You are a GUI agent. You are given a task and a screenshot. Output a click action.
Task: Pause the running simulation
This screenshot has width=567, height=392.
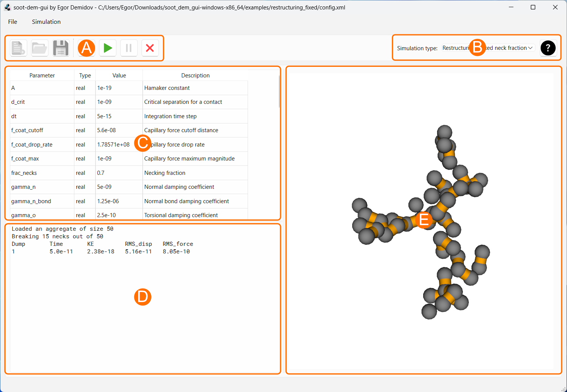tap(129, 48)
